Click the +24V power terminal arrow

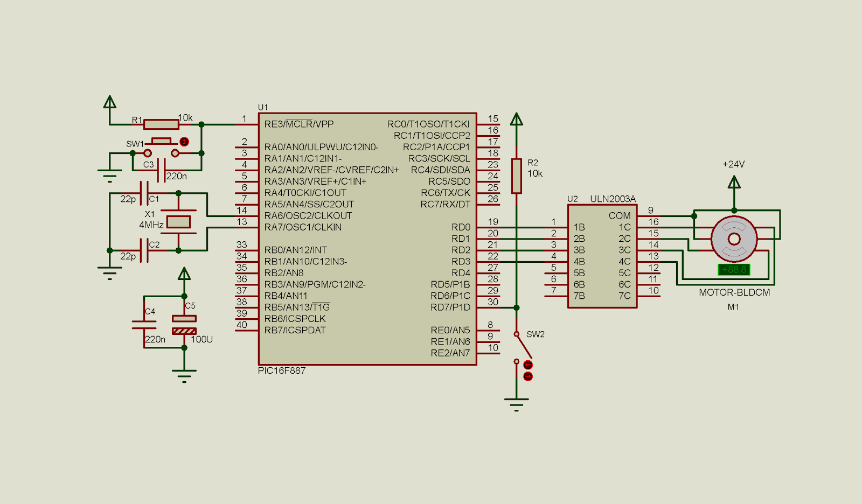734,182
